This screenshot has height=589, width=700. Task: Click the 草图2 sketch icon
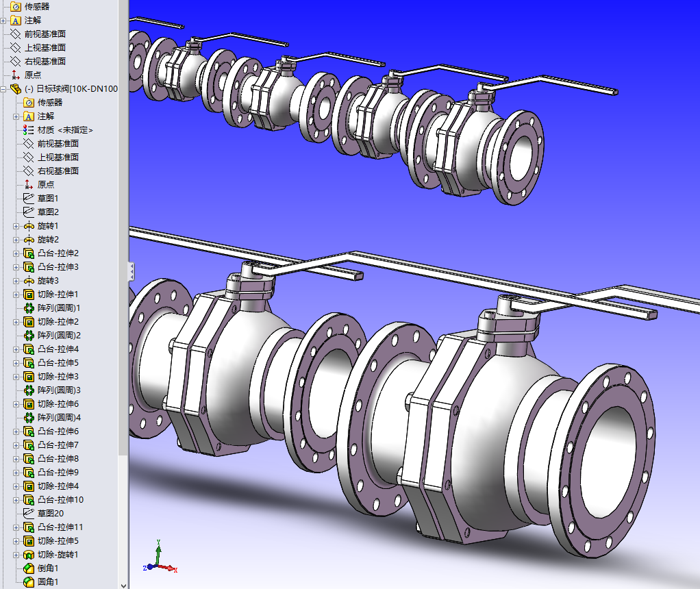coord(29,212)
